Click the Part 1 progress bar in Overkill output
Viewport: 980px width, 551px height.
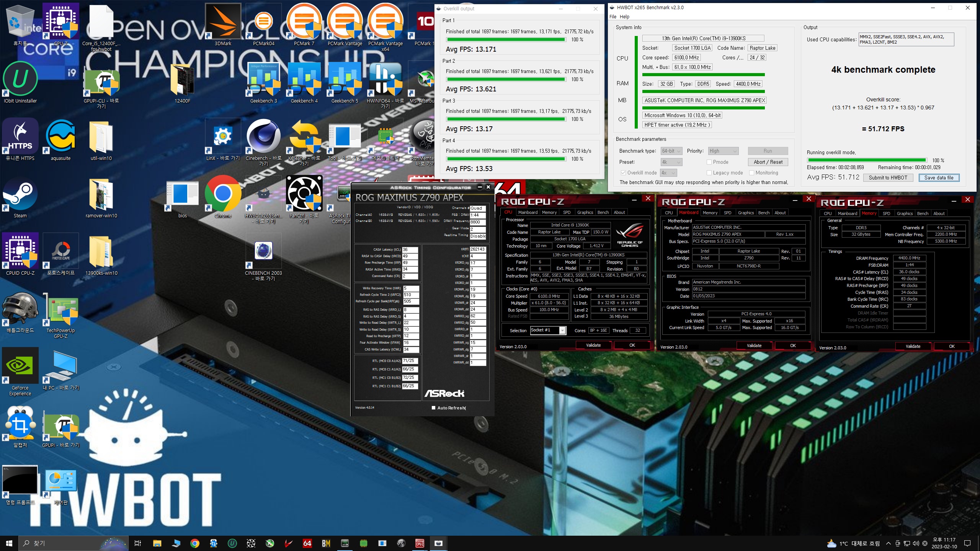506,40
